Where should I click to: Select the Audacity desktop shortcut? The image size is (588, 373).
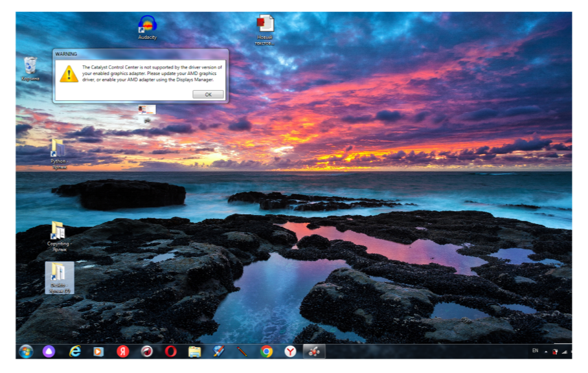(x=148, y=27)
